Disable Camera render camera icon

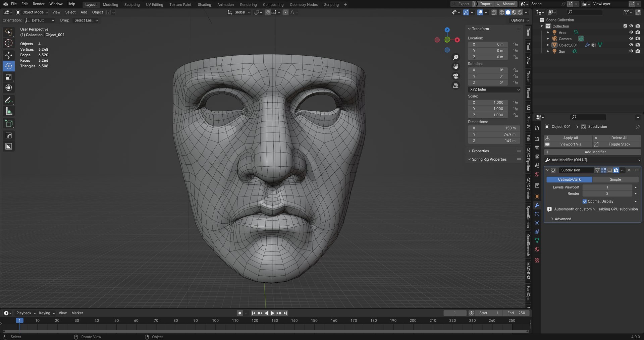[637, 39]
